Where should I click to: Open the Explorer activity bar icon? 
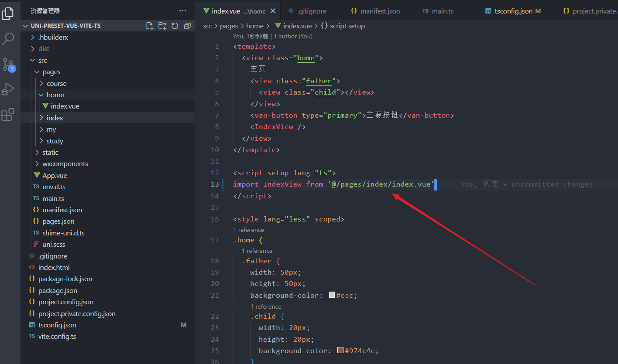(8, 14)
